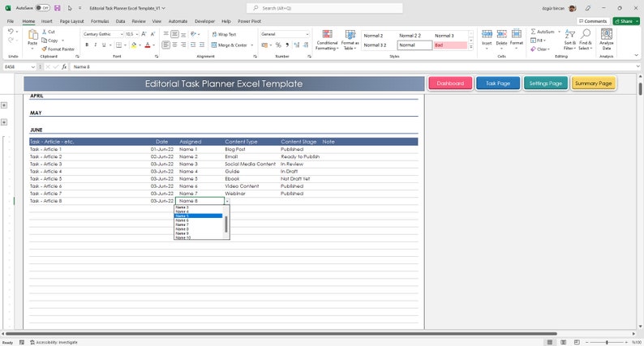The height and width of the screenshot is (346, 644).
Task: Open the Summary Page button
Action: click(594, 83)
